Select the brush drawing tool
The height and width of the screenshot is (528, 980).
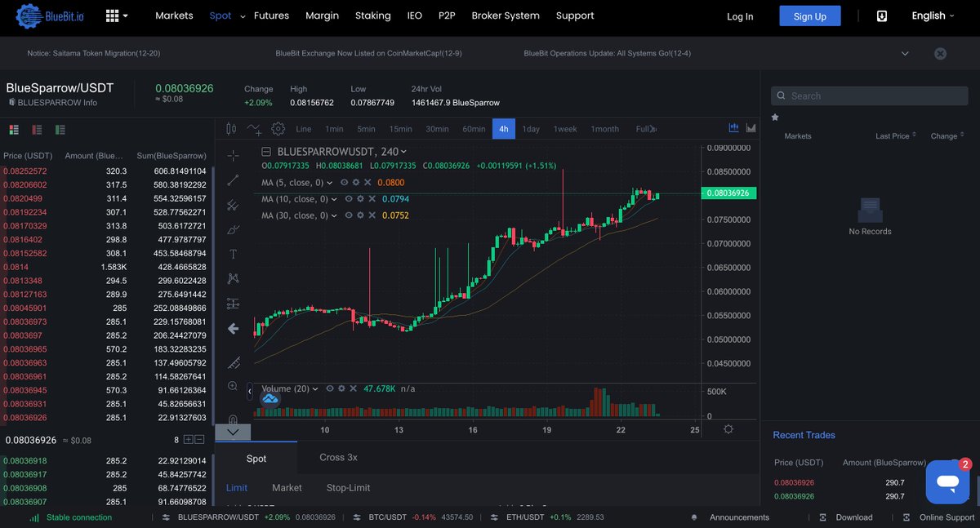click(x=233, y=229)
